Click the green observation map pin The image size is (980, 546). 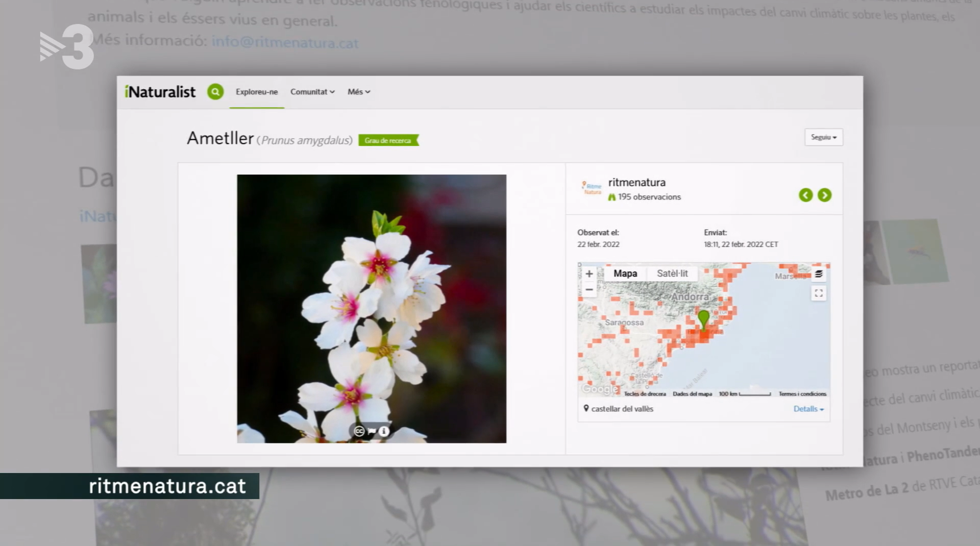pos(703,320)
